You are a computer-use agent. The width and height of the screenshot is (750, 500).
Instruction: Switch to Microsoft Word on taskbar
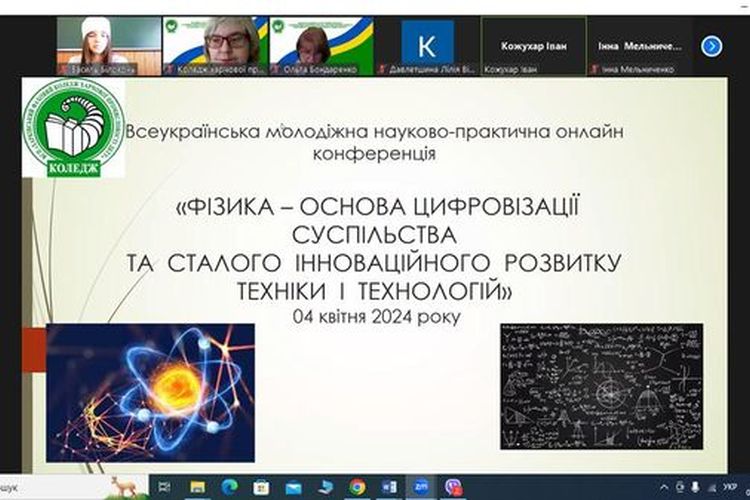(x=389, y=487)
